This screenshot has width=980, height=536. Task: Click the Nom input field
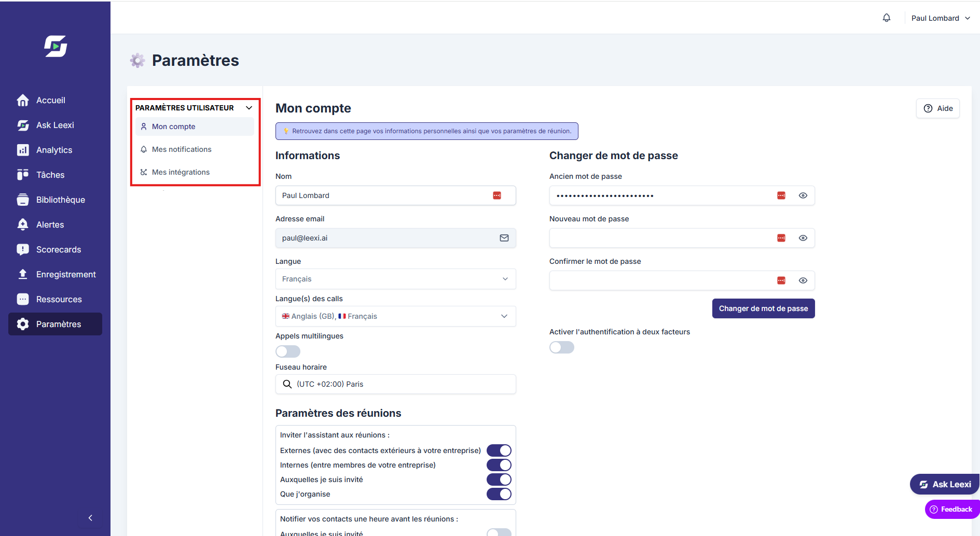coord(396,195)
